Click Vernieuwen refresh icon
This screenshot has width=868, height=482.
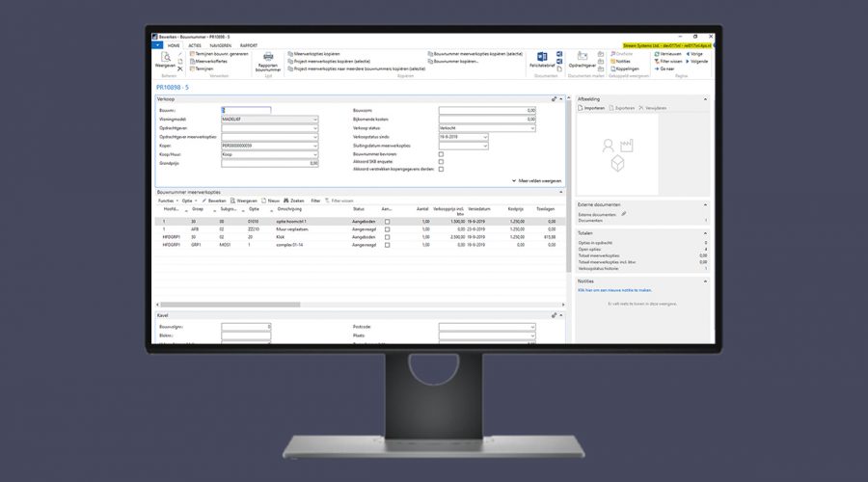pos(657,54)
